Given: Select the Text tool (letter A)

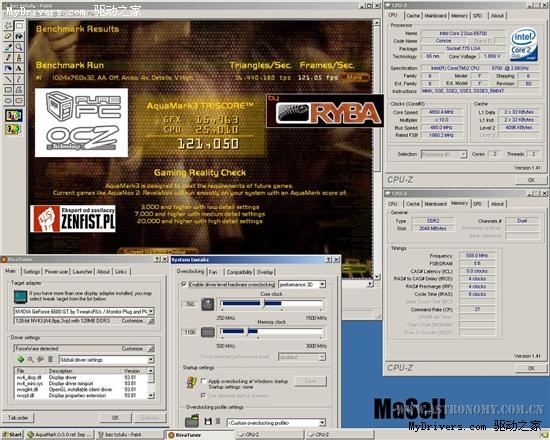Looking at the screenshot, I should pos(19,68).
